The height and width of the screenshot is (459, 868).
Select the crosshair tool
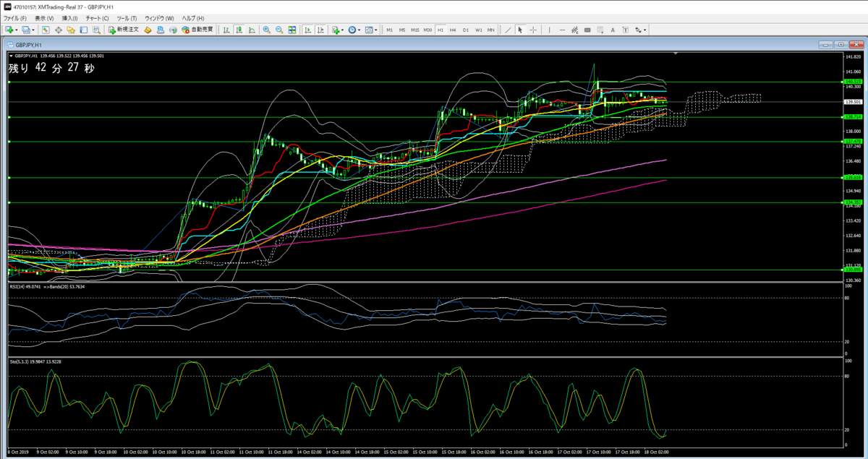pos(533,30)
